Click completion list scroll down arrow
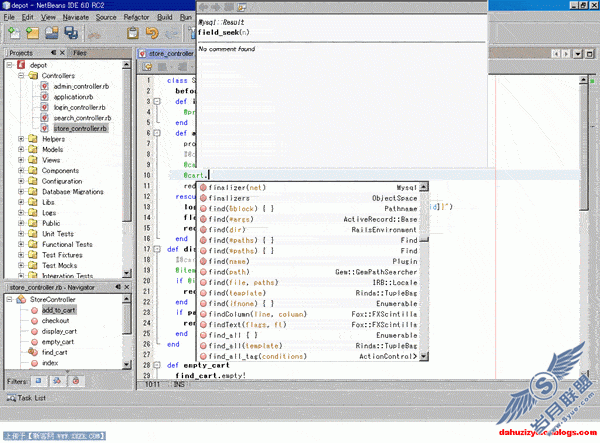This screenshot has width=600, height=443. [424, 356]
